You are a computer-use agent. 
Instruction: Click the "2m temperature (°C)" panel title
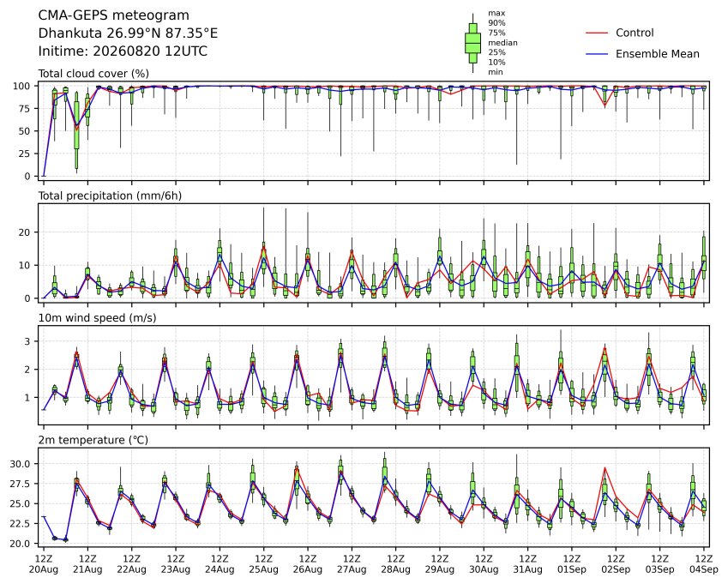coord(93,440)
